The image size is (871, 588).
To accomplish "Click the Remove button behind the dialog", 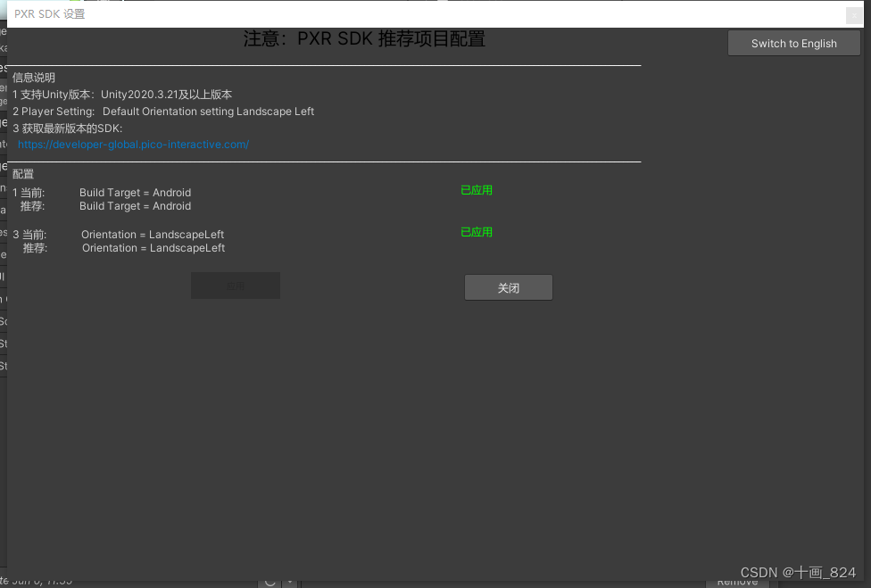I will click(x=737, y=583).
